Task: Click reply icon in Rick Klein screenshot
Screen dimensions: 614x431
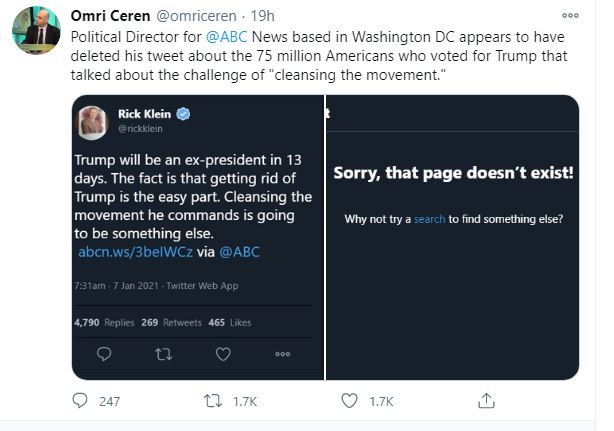Action: 107,352
